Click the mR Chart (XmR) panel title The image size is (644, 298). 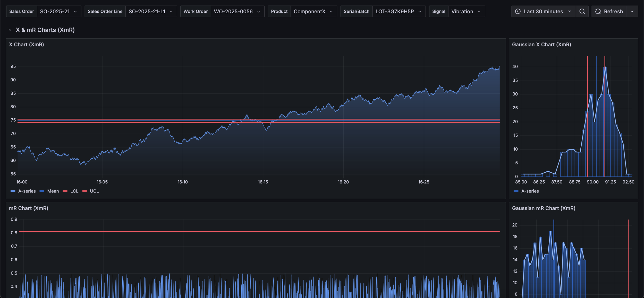(29, 208)
